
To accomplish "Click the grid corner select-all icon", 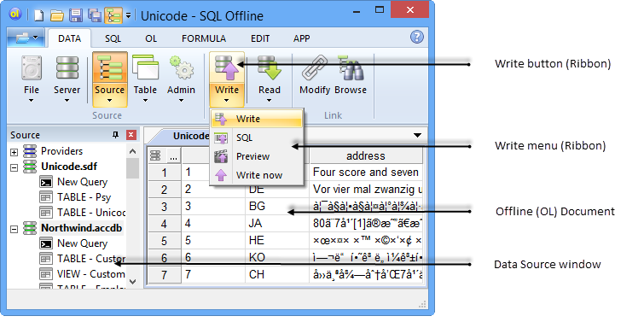I will click(155, 155).
